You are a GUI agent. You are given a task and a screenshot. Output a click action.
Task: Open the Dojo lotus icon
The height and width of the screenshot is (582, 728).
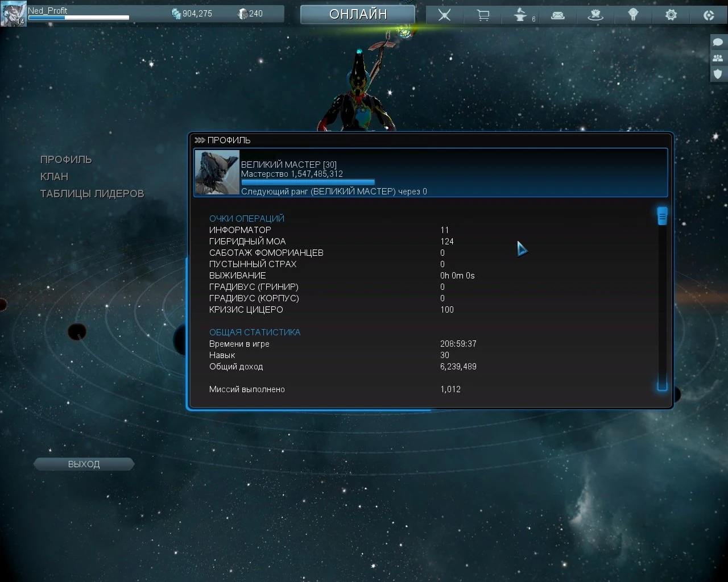tap(595, 15)
